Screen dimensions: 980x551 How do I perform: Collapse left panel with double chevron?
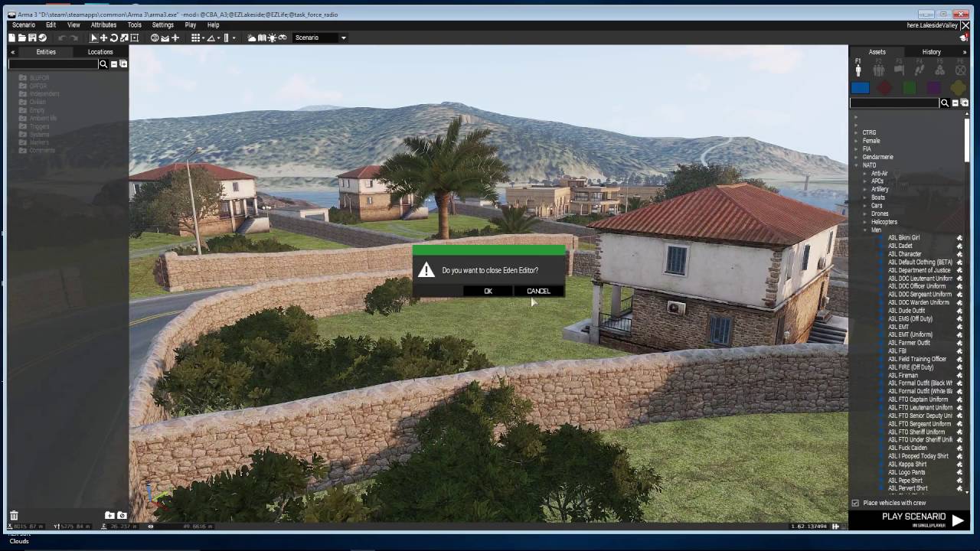(x=12, y=52)
